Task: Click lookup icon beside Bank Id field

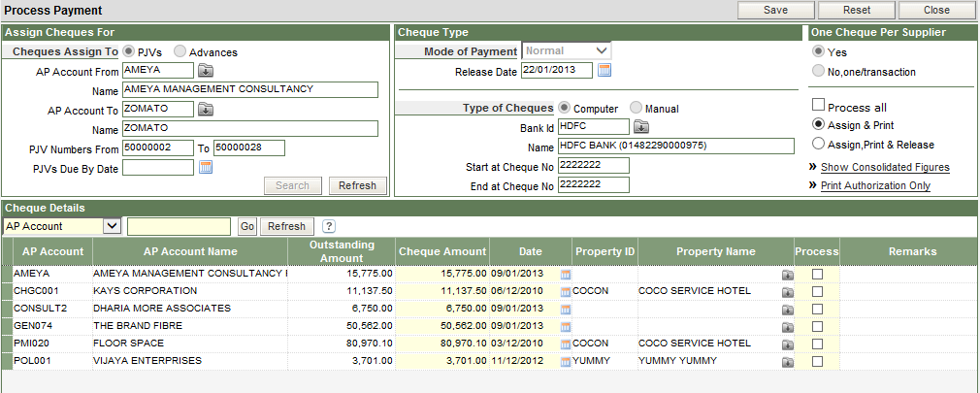Action: coord(640,126)
